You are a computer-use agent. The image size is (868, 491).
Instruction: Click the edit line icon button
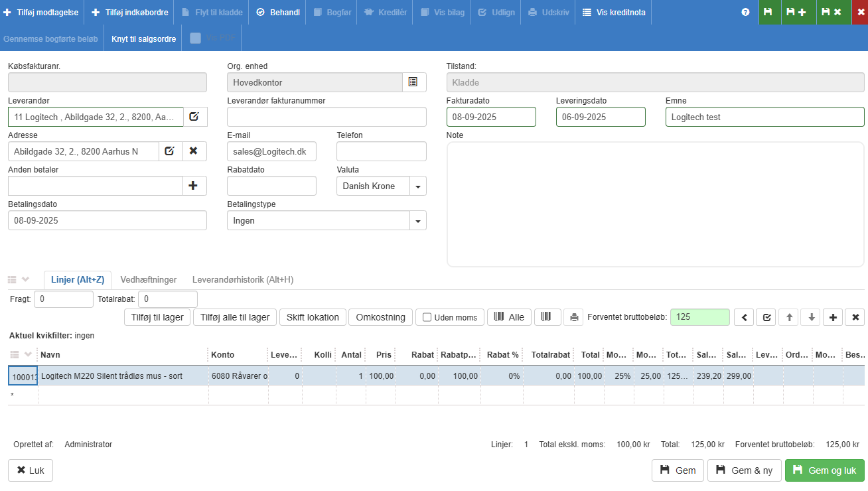[766, 317]
